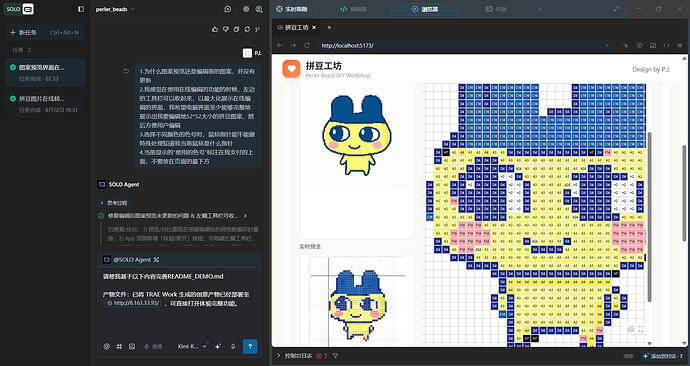Select the first task with green checkmark

pyautogui.click(x=45, y=73)
